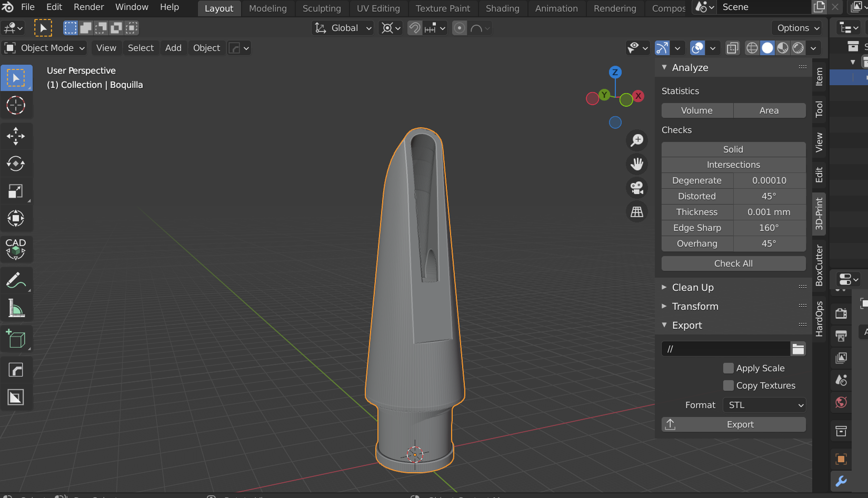868x498 pixels.
Task: Click the Volume statistics button
Action: [697, 110]
